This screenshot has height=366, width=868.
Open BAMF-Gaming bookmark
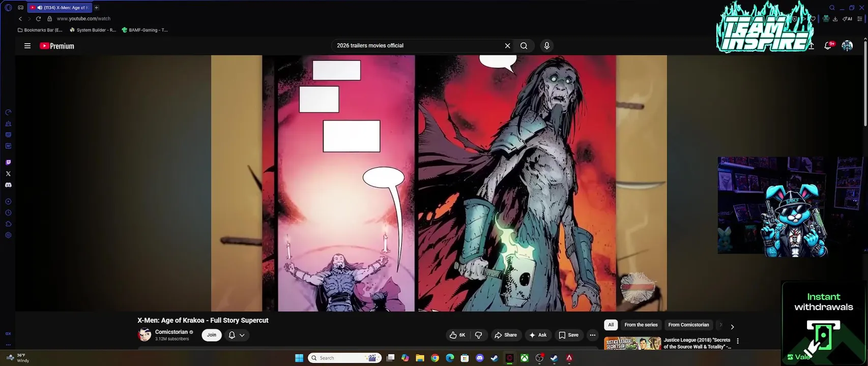tap(144, 30)
